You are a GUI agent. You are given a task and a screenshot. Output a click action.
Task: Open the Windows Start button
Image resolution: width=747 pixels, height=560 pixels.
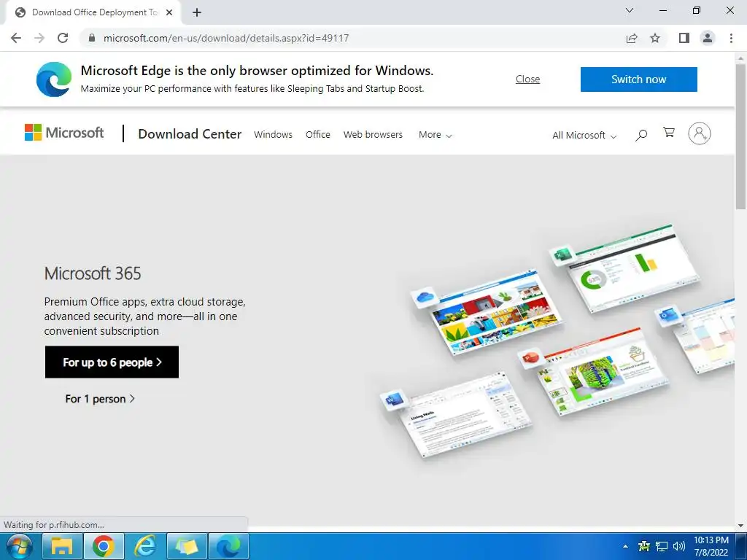click(x=19, y=546)
